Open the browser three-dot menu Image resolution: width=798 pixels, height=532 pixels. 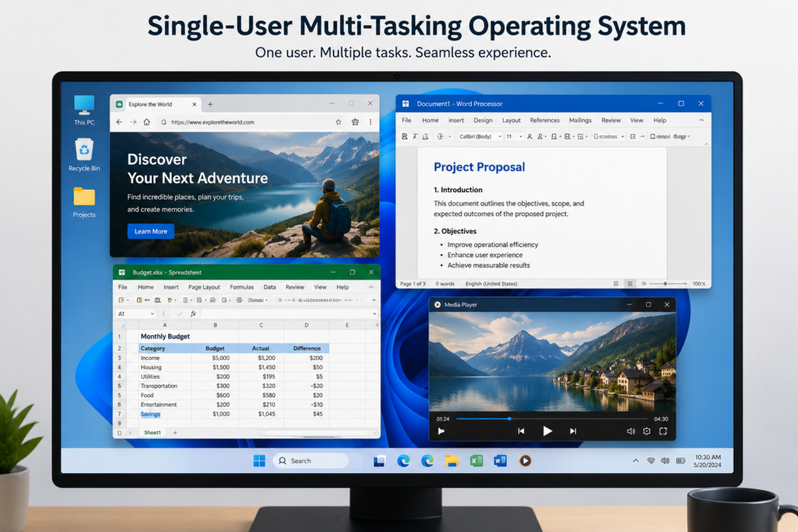coord(370,122)
